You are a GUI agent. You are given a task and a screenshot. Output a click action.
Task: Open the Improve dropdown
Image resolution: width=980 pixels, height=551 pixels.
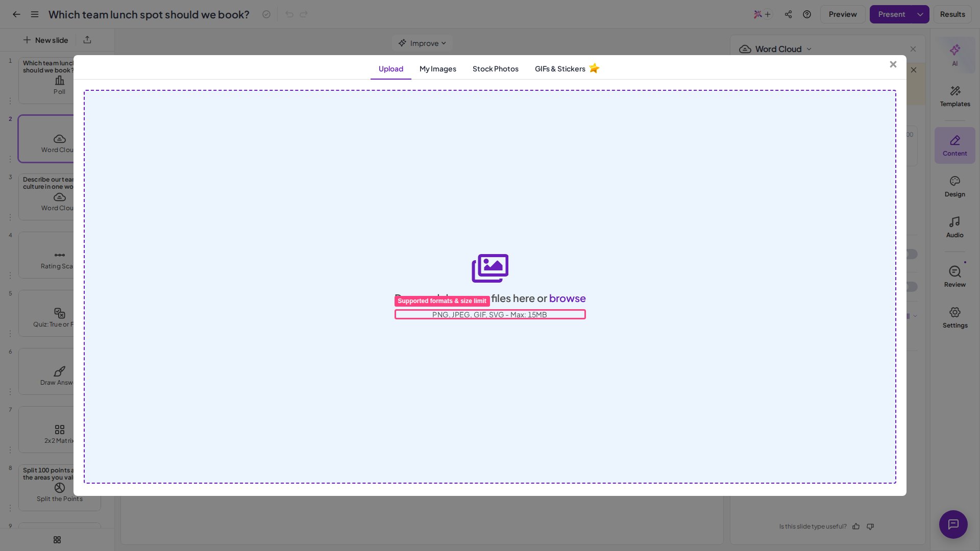click(x=422, y=43)
